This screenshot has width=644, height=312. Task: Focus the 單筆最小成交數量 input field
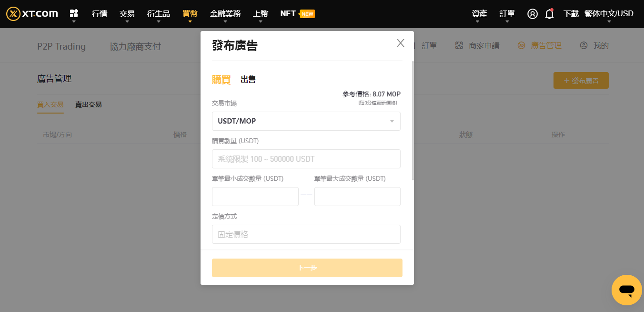coord(255,197)
